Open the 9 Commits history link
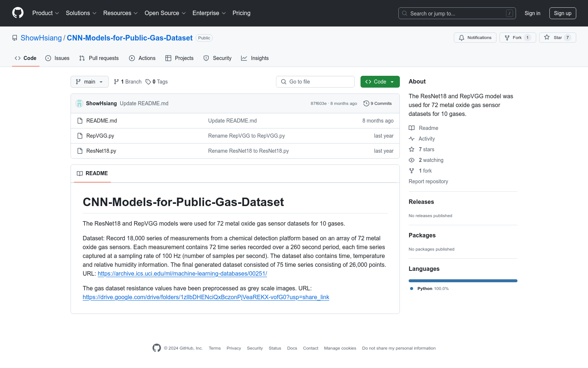The height and width of the screenshot is (368, 588). (x=377, y=103)
